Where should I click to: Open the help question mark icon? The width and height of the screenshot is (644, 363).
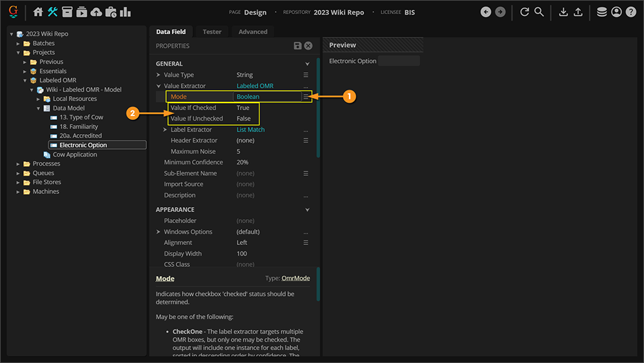630,12
